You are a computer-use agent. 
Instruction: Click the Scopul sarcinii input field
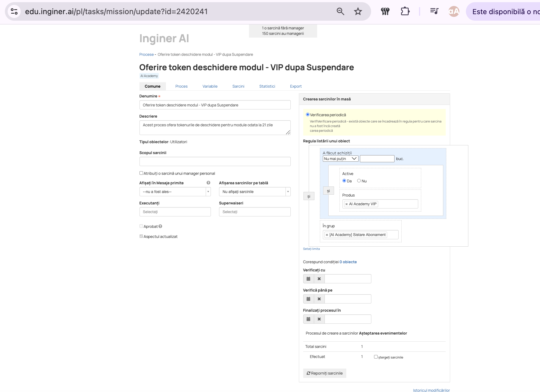(x=215, y=161)
